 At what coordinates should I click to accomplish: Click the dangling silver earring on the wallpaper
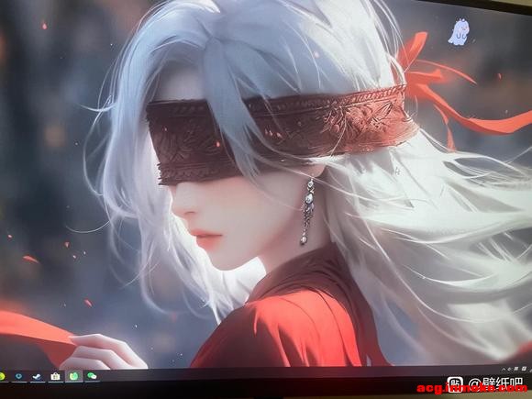point(307,211)
